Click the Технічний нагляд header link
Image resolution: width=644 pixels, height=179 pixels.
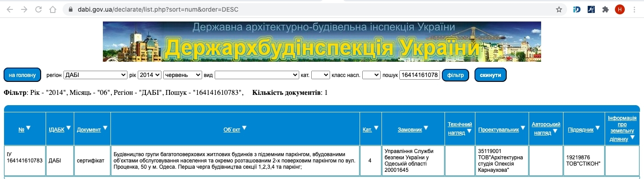pos(460,128)
